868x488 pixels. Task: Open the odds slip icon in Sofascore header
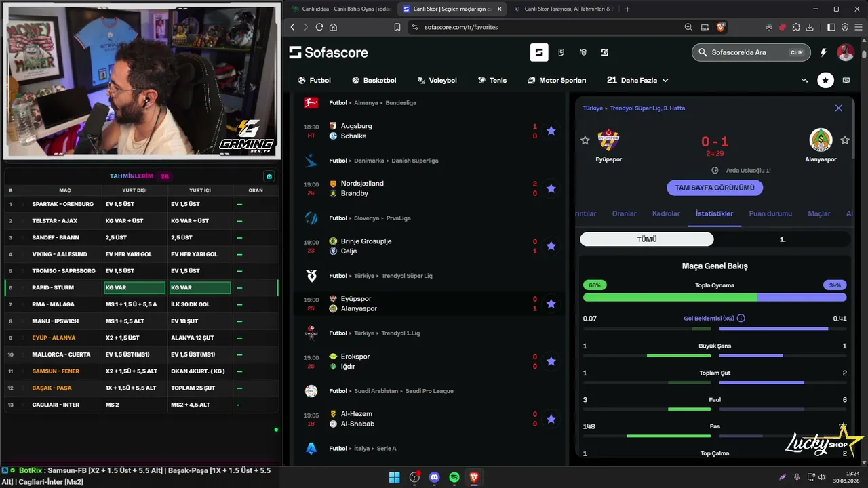coord(605,52)
